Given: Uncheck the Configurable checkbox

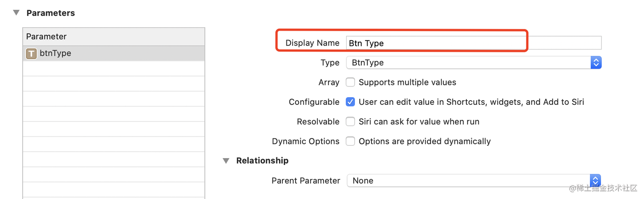Looking at the screenshot, I should point(350,102).
